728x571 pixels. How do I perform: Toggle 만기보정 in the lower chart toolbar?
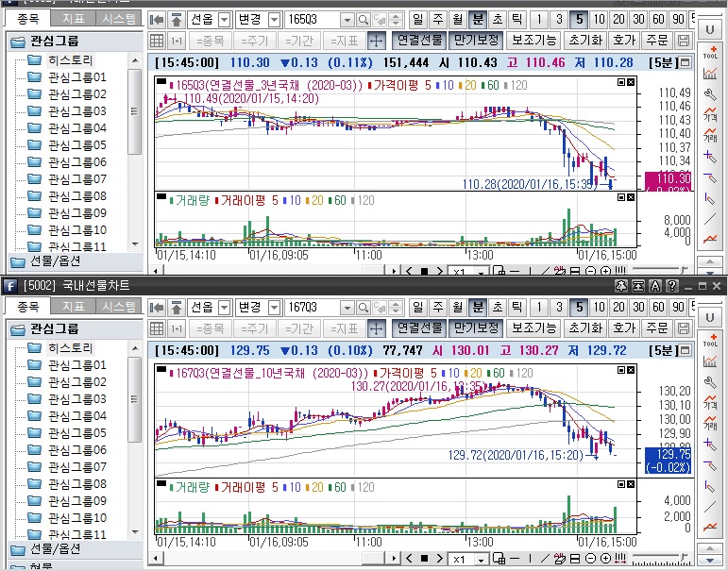point(474,328)
